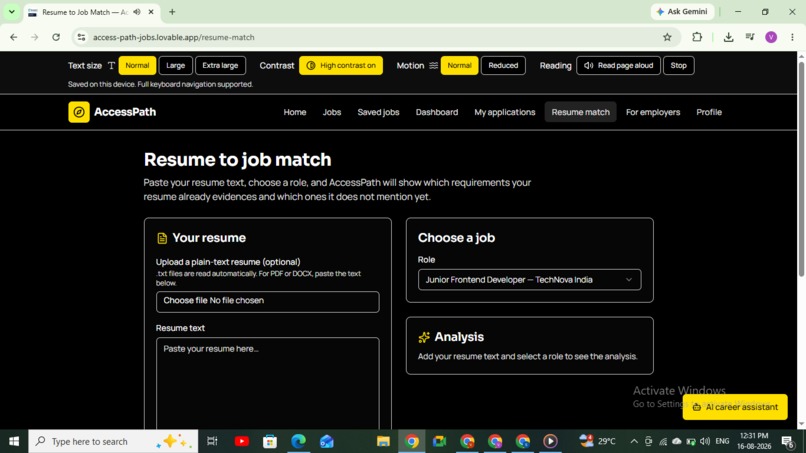806x453 pixels.
Task: Toggle the High contrast on button
Action: pos(341,65)
